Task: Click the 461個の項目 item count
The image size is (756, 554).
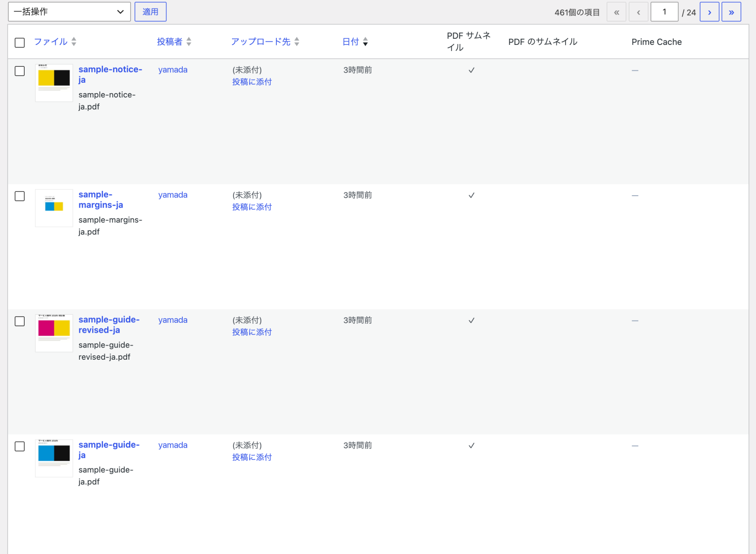Action: coord(577,13)
